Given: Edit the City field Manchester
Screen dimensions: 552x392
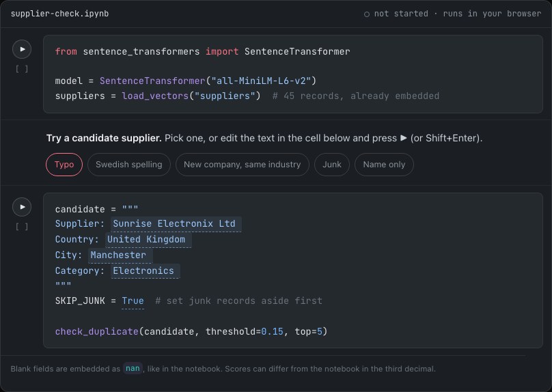Looking at the screenshot, I should (120, 255).
